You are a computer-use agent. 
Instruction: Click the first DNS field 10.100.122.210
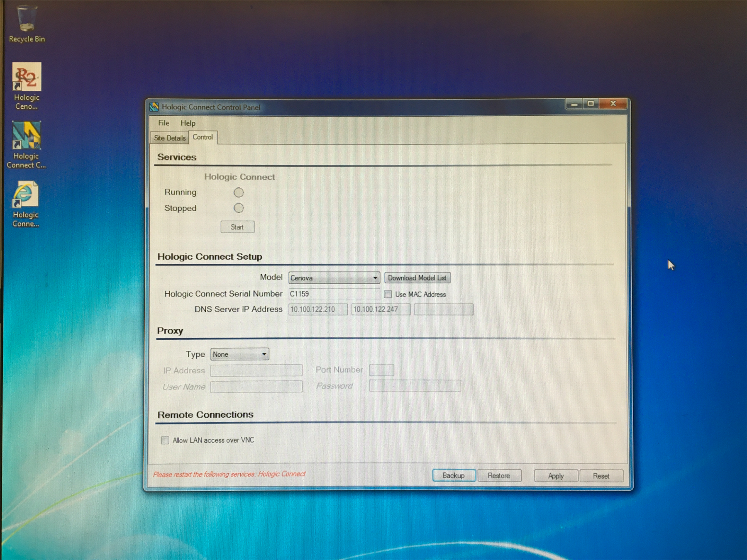pos(318,309)
